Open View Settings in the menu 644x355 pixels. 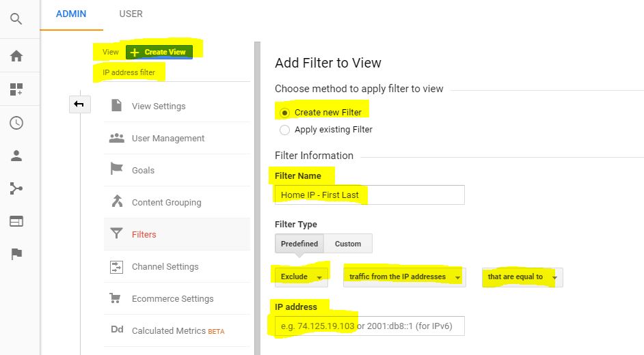(159, 106)
